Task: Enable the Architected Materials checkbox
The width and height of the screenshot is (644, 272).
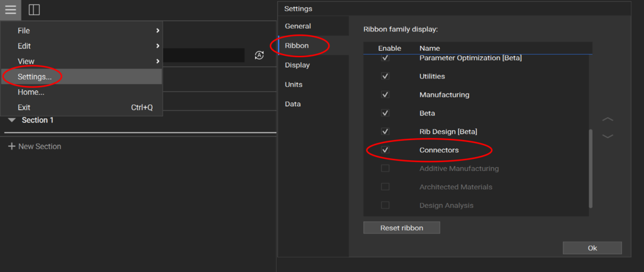Action: pos(385,187)
